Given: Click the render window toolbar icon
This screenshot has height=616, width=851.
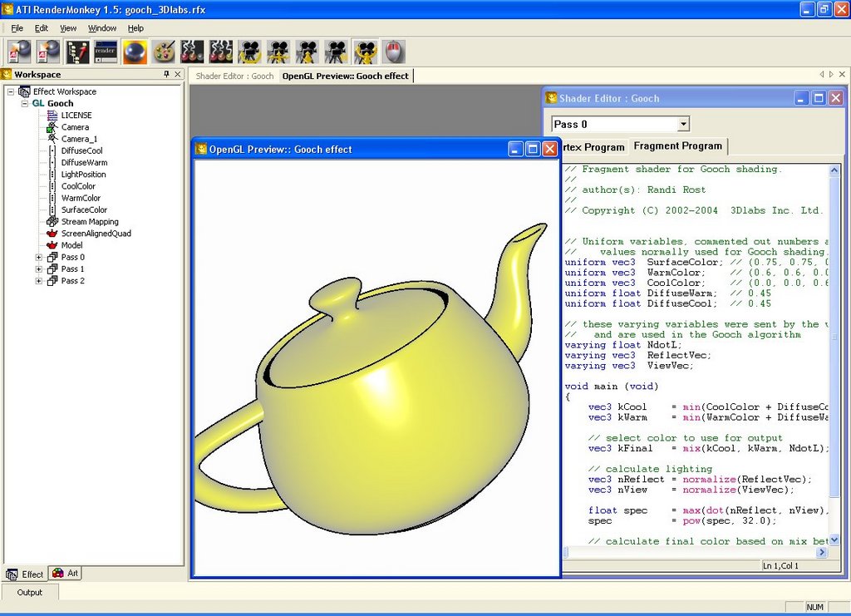Looking at the screenshot, I should [106, 52].
